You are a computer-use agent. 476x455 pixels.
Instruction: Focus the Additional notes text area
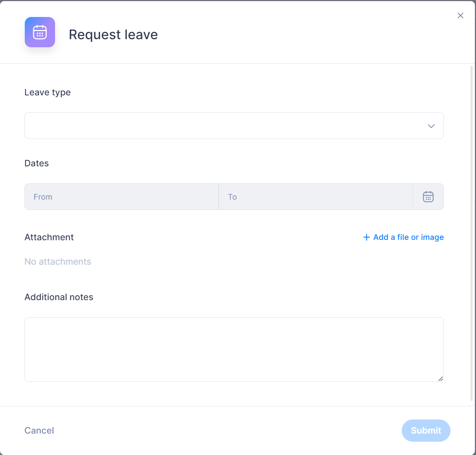tap(234, 349)
